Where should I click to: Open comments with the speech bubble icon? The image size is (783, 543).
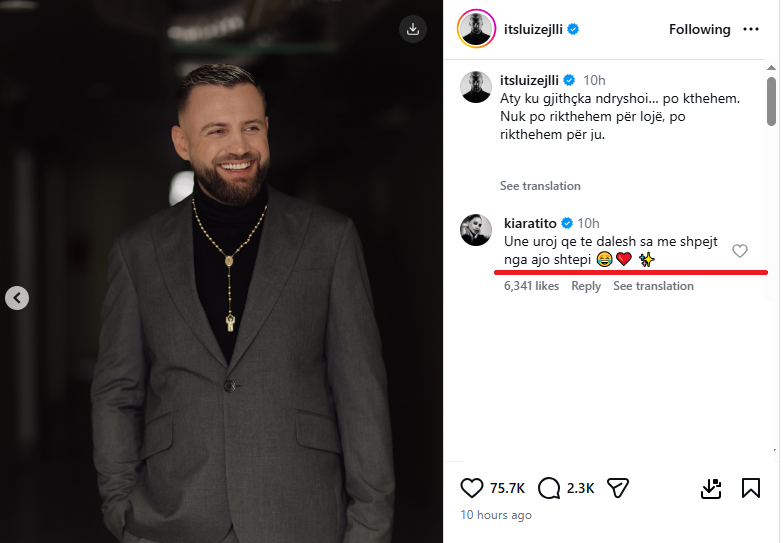pos(549,488)
